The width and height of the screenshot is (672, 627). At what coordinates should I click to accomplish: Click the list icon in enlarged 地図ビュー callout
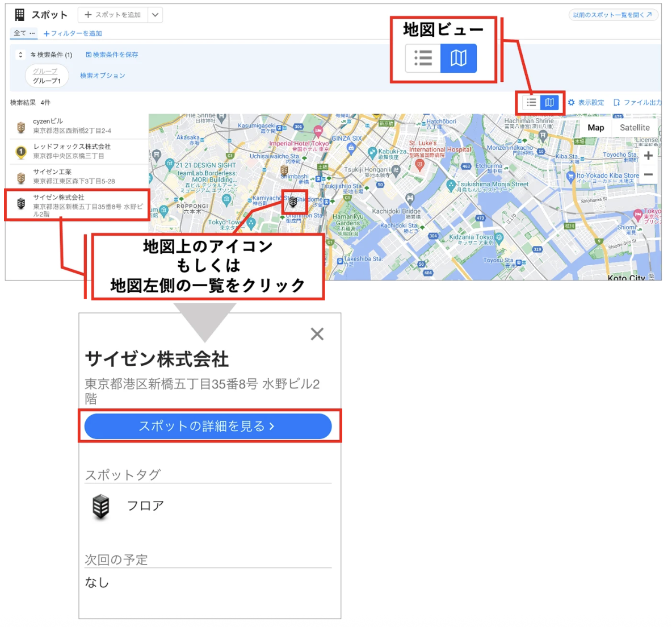tap(423, 58)
